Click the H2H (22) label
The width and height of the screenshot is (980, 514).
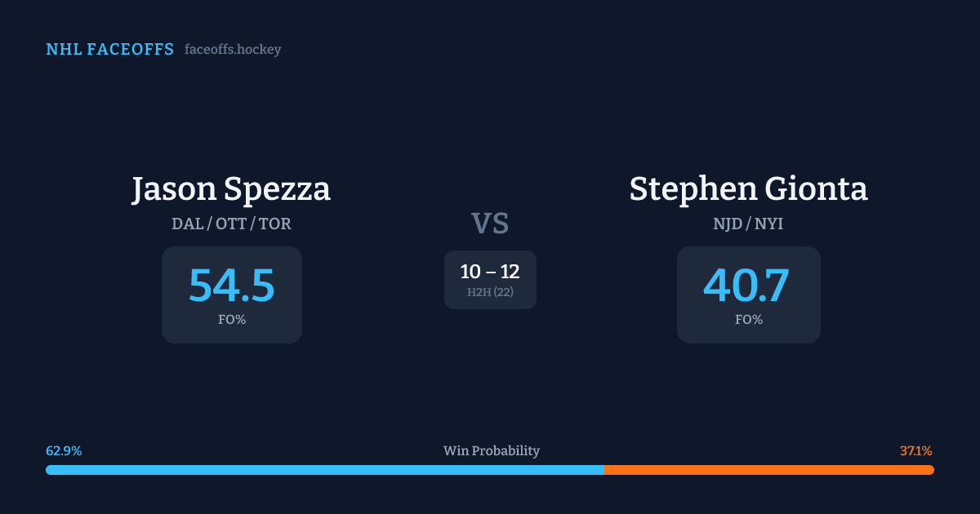coord(490,292)
